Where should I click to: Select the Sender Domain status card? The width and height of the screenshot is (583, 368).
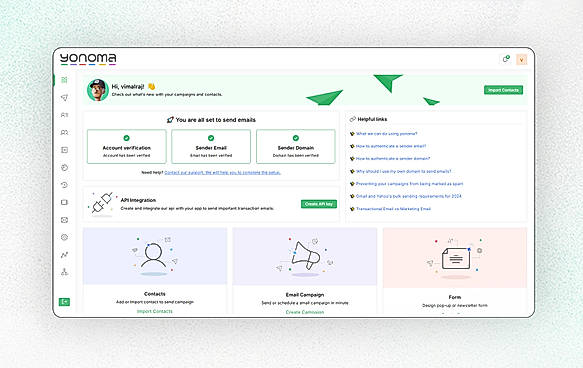pyautogui.click(x=296, y=146)
